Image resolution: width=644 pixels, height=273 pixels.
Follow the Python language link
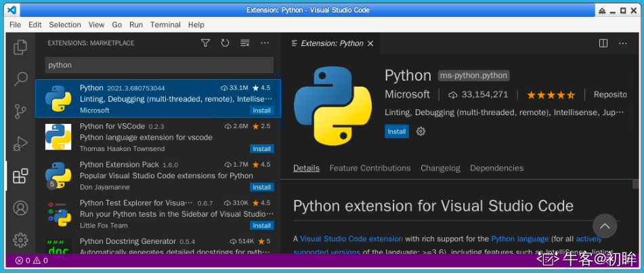click(x=519, y=238)
